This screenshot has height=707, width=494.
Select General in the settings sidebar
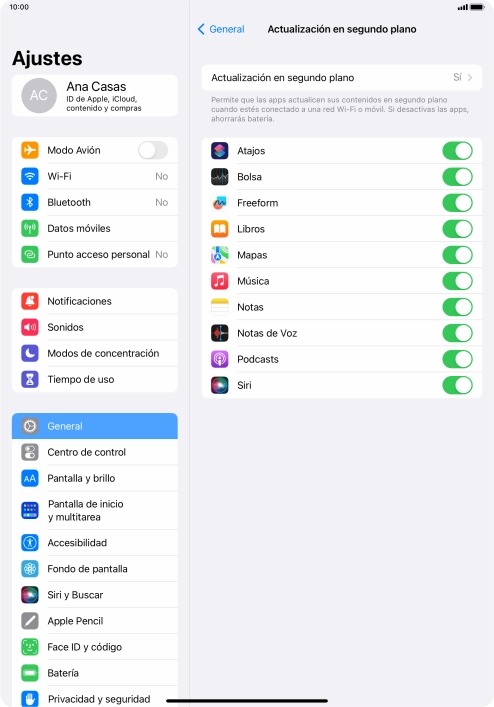click(95, 426)
